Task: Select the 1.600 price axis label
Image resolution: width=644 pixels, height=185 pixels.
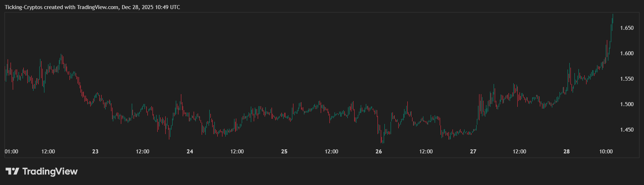Action: pyautogui.click(x=627, y=53)
